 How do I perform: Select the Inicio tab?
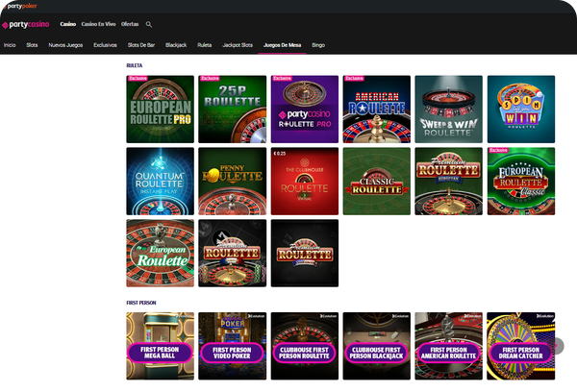[10, 45]
